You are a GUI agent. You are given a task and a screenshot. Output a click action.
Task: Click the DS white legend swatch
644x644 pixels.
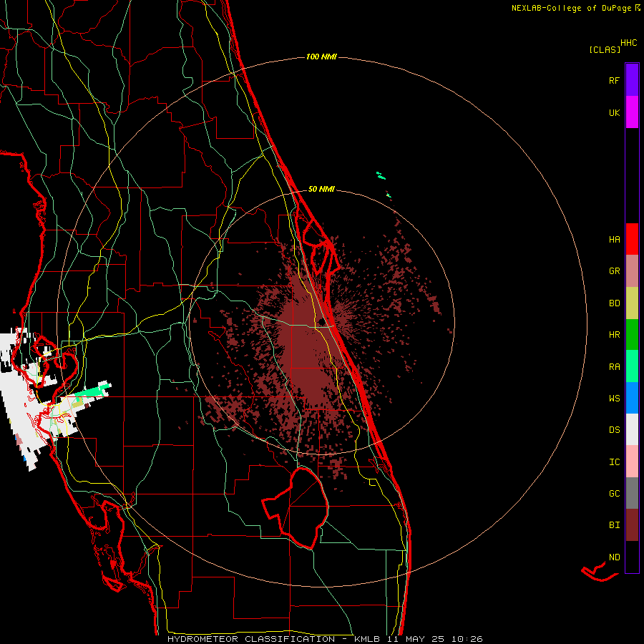[632, 429]
